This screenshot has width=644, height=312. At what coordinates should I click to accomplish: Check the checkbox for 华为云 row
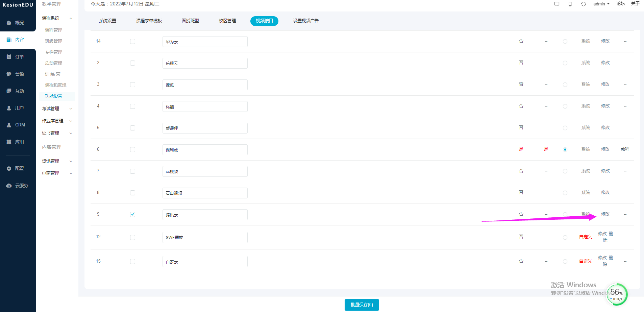tap(132, 41)
